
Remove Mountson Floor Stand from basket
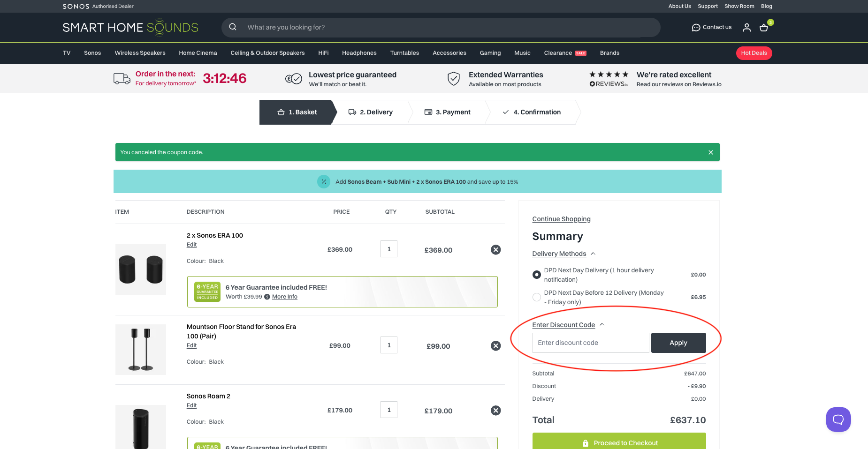point(496,346)
